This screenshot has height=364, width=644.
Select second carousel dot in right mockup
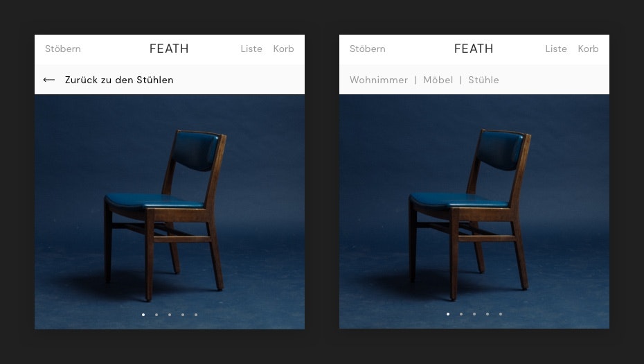tap(461, 314)
